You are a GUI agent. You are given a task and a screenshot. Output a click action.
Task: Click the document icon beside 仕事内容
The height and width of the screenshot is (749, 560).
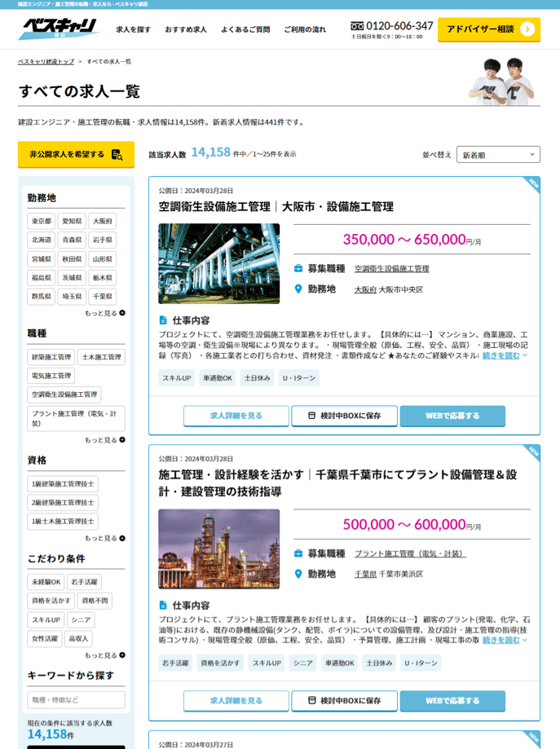pos(163,320)
